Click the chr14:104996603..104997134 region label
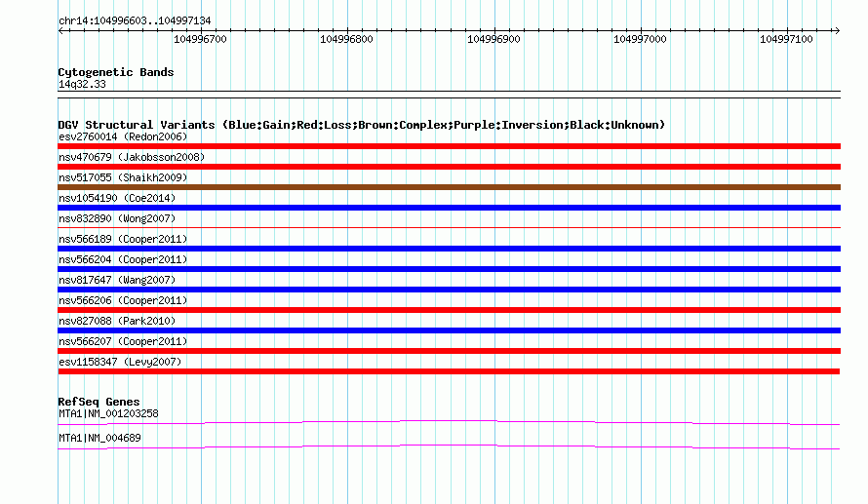The image size is (868, 504). pos(135,20)
